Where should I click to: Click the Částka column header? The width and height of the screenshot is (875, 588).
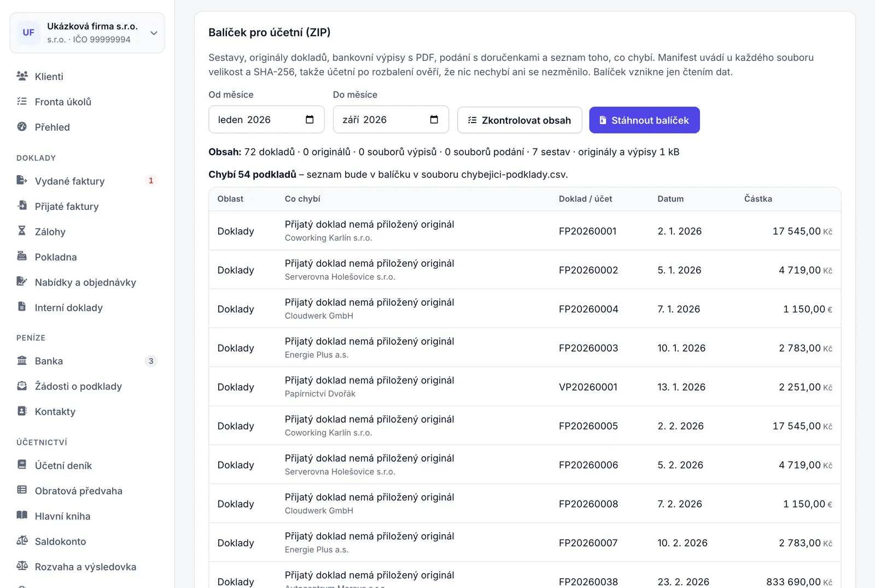coord(758,199)
